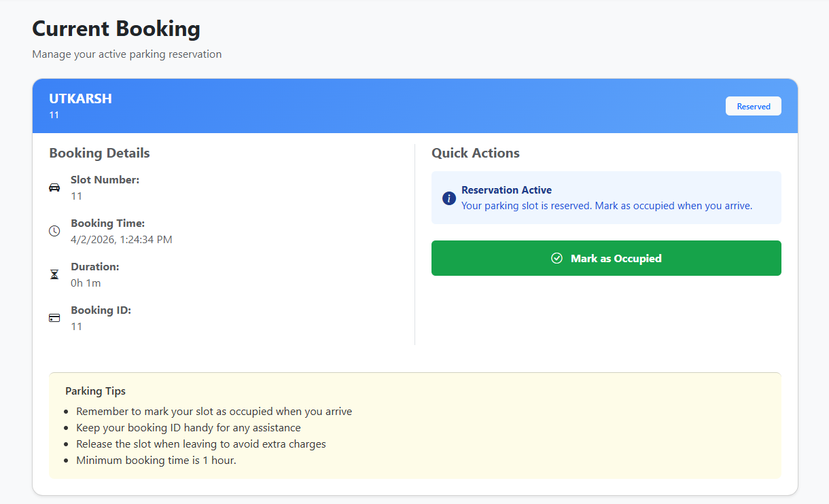Click the 'Manage your active parking reservation' subtitle

pos(126,54)
